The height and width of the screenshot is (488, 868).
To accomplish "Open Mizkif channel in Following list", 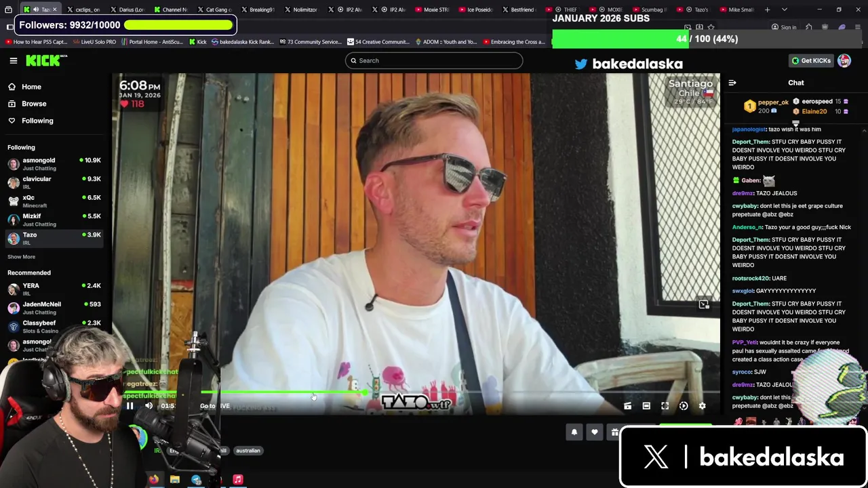I will click(54, 220).
